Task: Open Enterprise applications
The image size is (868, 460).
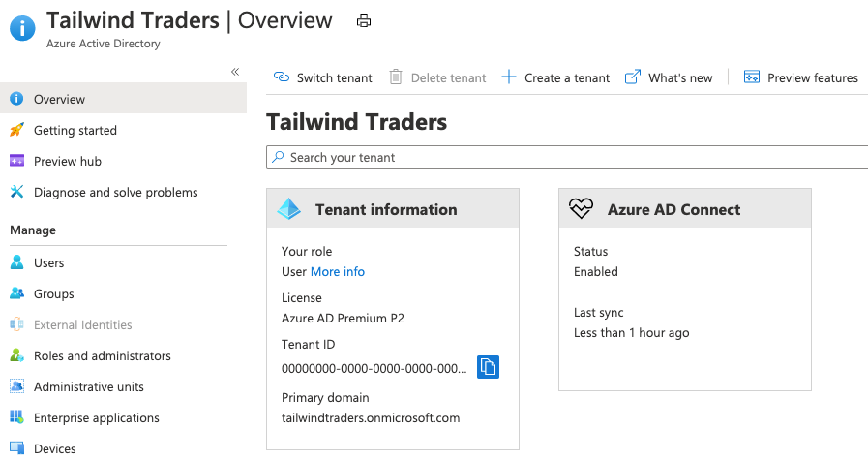Action: tap(97, 418)
